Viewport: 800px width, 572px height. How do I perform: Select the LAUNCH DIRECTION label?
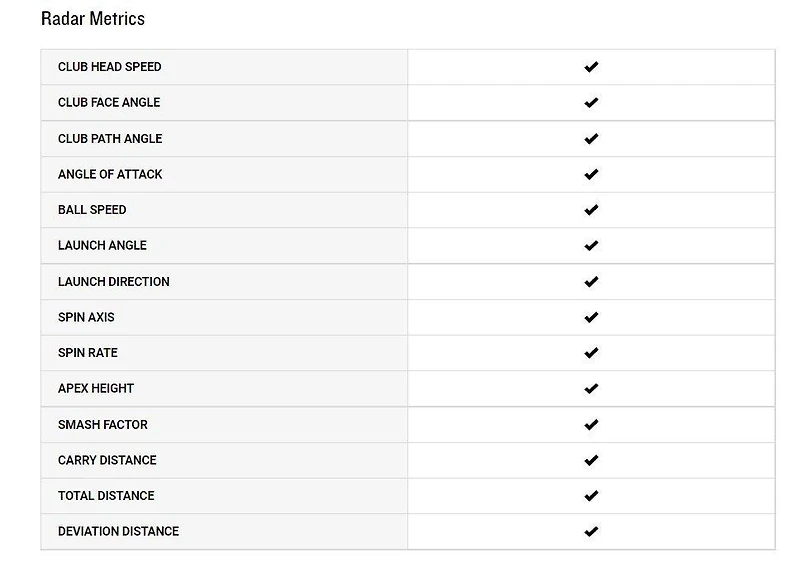tap(113, 282)
